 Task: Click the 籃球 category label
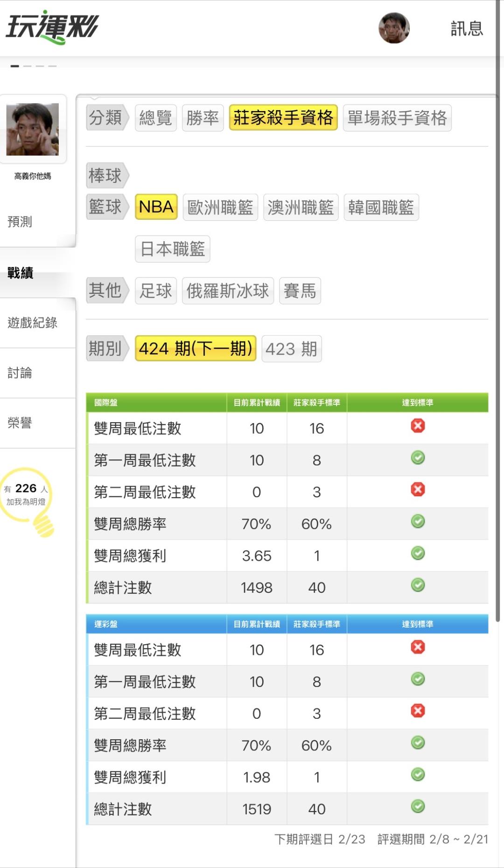pyautogui.click(x=107, y=207)
